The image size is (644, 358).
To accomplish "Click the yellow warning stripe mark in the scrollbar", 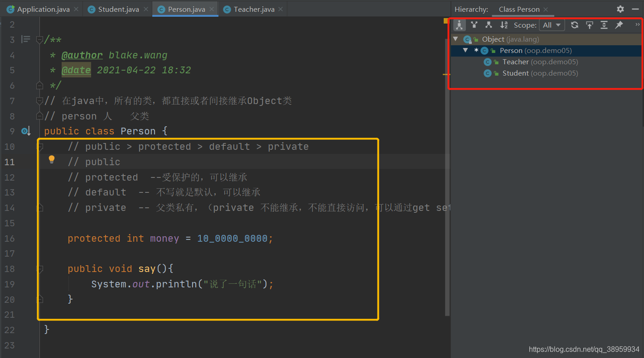I will coord(446,73).
